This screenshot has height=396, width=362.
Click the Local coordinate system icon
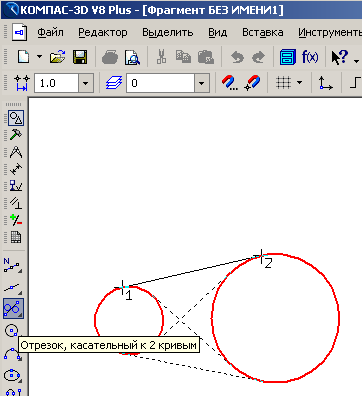pyautogui.click(x=325, y=83)
